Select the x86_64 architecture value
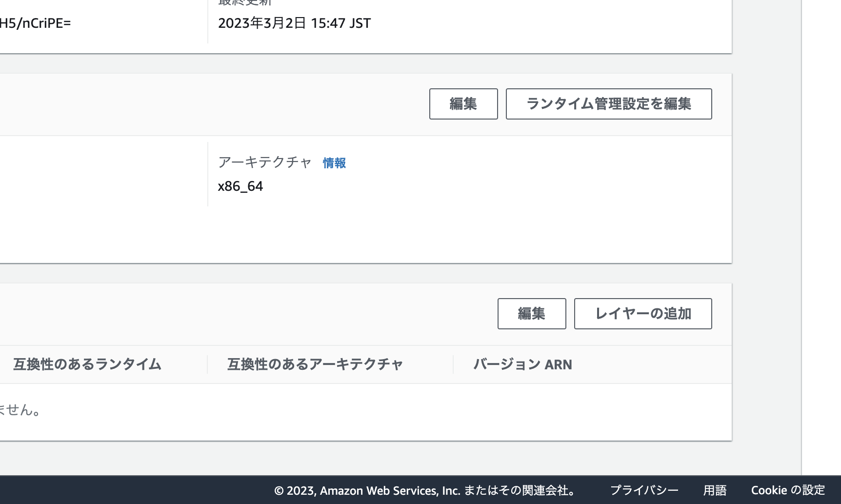Screen dimensions: 841x504 click(240, 186)
